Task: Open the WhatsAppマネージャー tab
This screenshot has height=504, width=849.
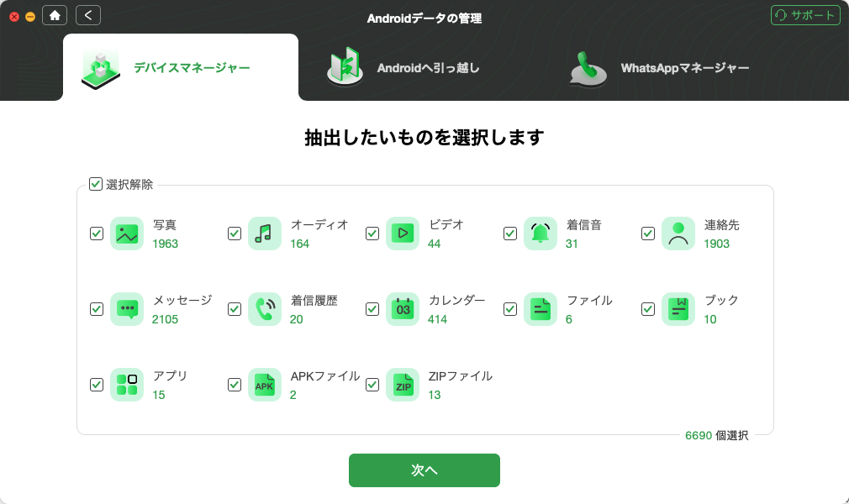Action: (x=659, y=68)
